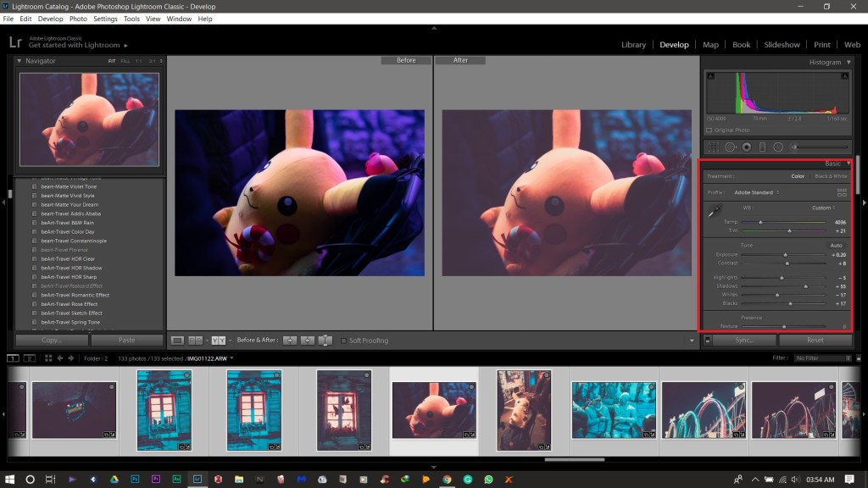
Task: Switch to Loupe view in toolbar
Action: coord(177,340)
